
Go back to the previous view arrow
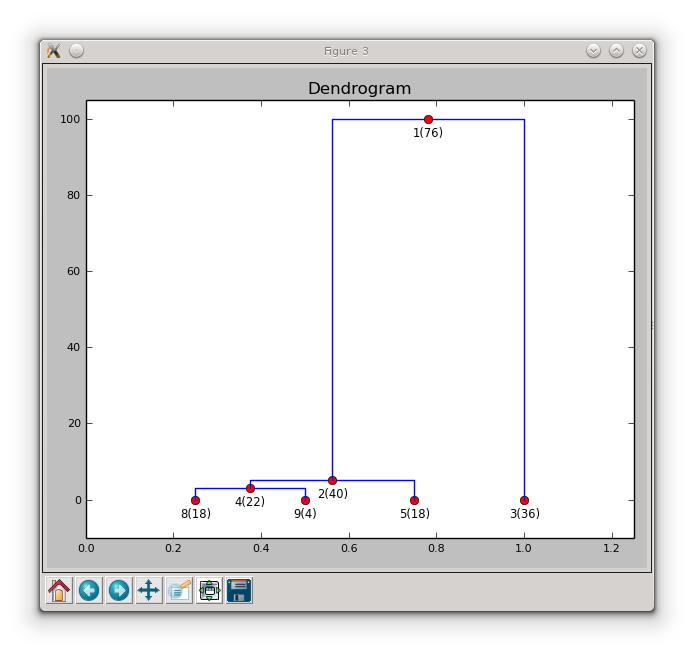(x=89, y=590)
